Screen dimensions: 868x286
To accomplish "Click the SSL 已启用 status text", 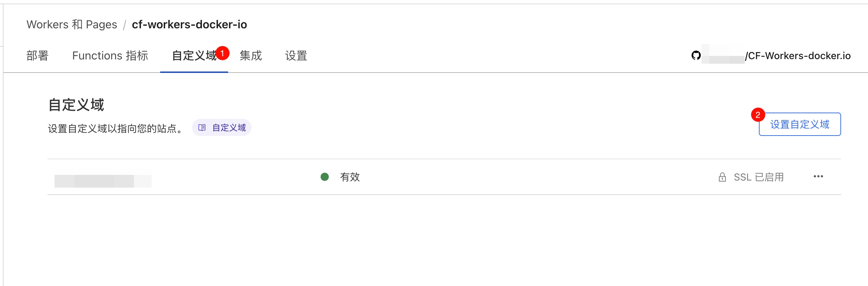I will pos(759,177).
